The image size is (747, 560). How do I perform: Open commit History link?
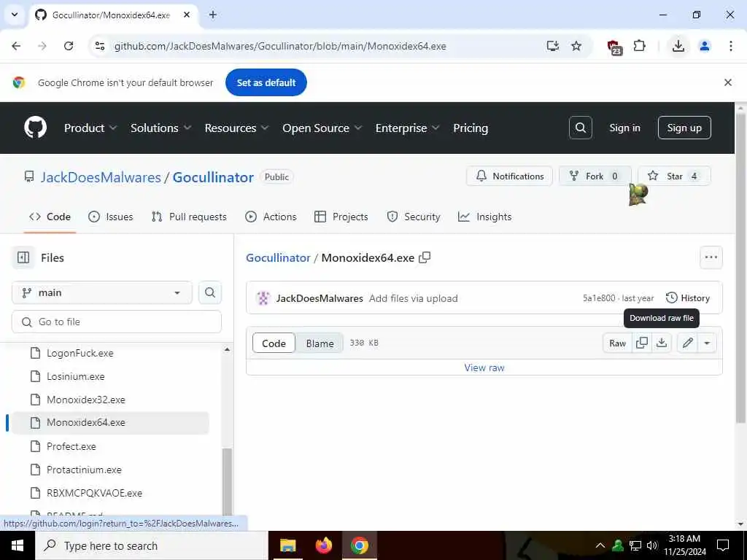(x=688, y=298)
